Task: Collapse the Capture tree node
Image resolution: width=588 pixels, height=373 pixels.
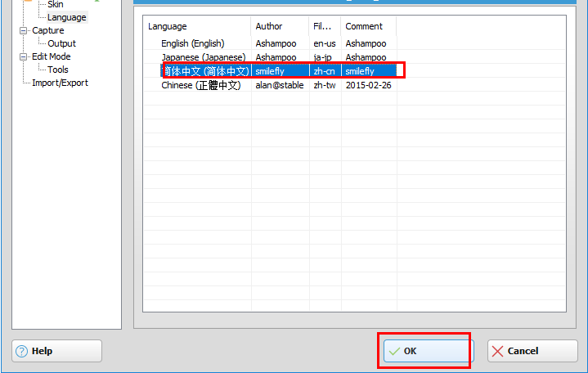Action: [x=24, y=31]
